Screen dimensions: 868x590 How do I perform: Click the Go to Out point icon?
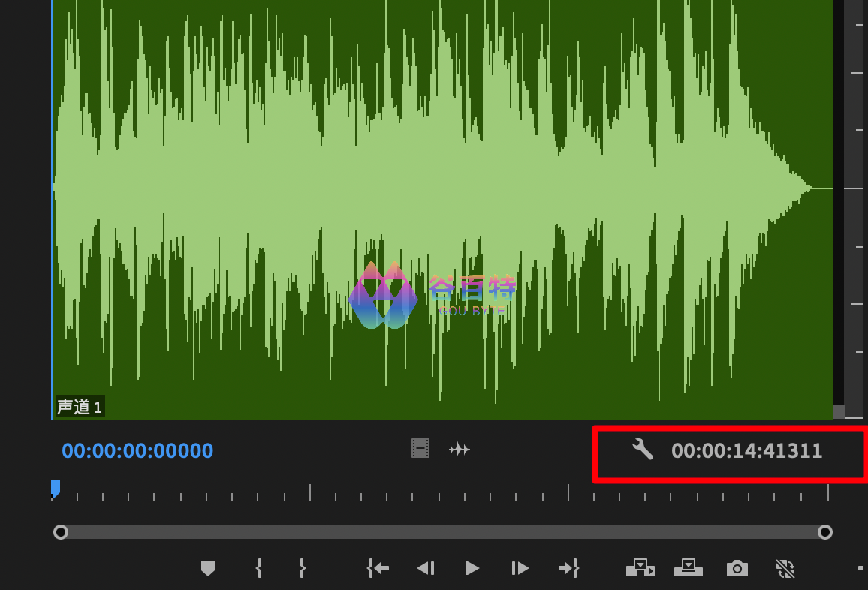click(x=568, y=568)
